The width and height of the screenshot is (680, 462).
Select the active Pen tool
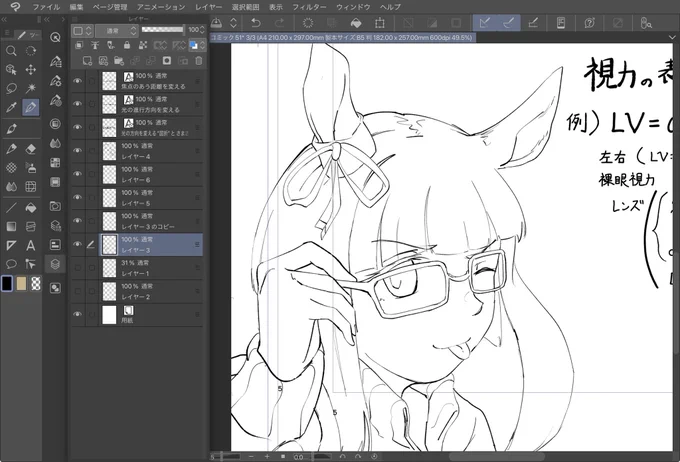click(31, 107)
